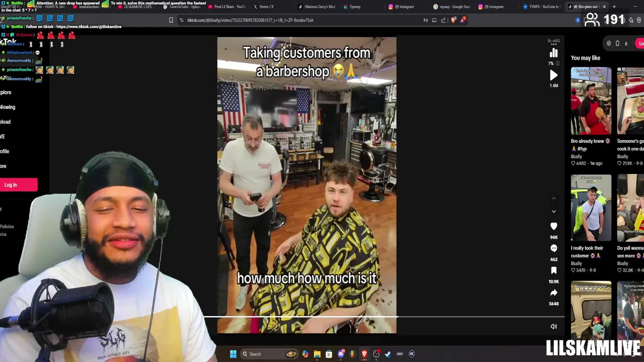Click the vidIQ views play icon
This screenshot has width=644, height=362.
point(553,75)
